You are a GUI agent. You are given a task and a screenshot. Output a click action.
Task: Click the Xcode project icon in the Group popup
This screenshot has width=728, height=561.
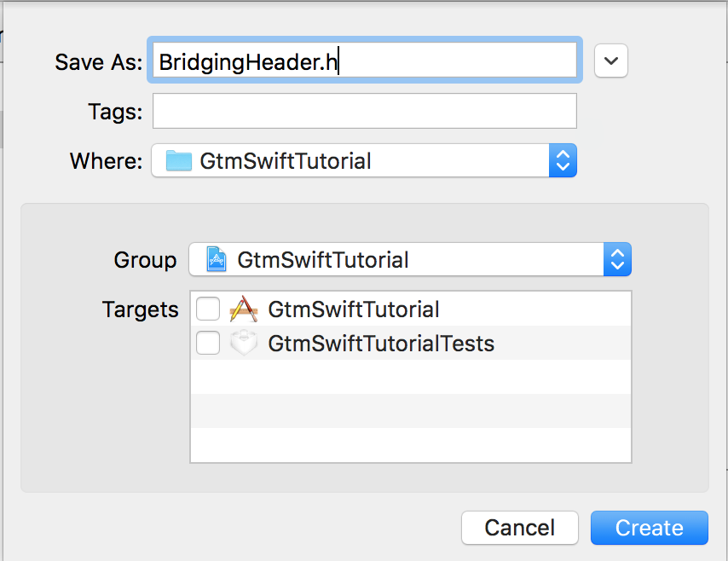[x=214, y=259]
